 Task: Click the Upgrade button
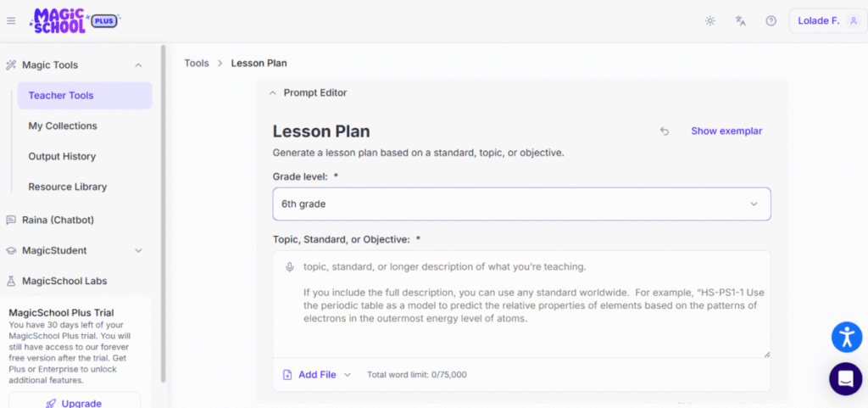pos(75,402)
